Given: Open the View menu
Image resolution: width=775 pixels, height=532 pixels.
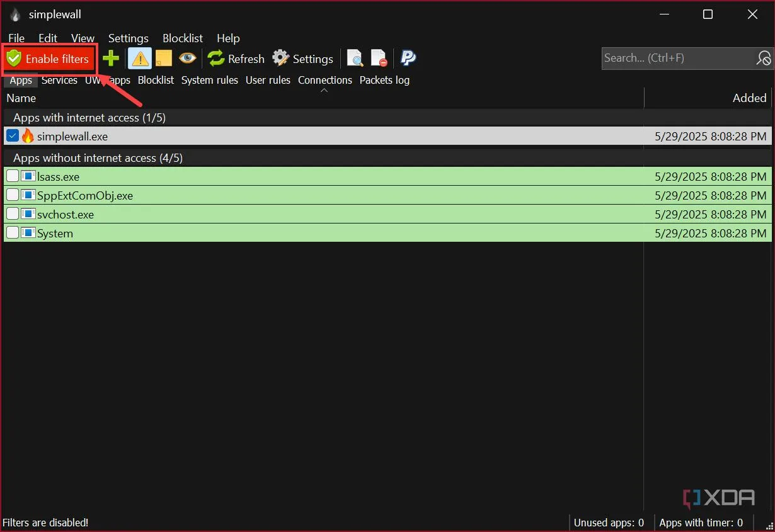Looking at the screenshot, I should tap(83, 38).
